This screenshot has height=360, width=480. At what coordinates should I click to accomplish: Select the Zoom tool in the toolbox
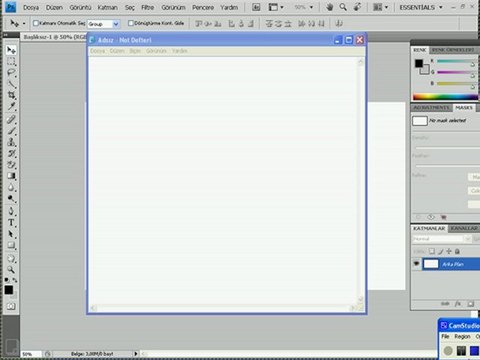click(x=11, y=269)
